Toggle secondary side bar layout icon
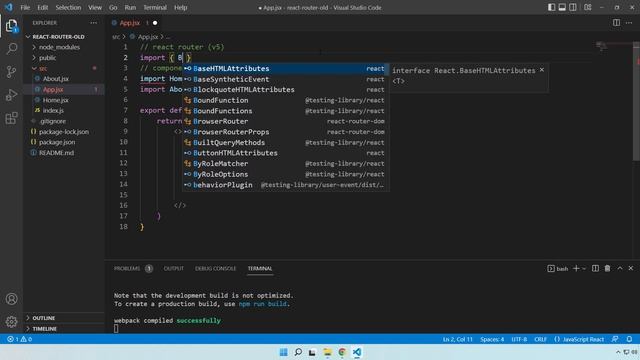Viewport: 640px width, 360px height. tap(573, 7)
